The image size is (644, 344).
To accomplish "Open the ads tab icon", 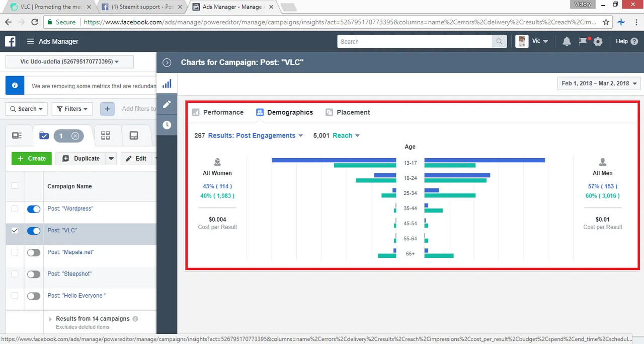I will pyautogui.click(x=134, y=135).
